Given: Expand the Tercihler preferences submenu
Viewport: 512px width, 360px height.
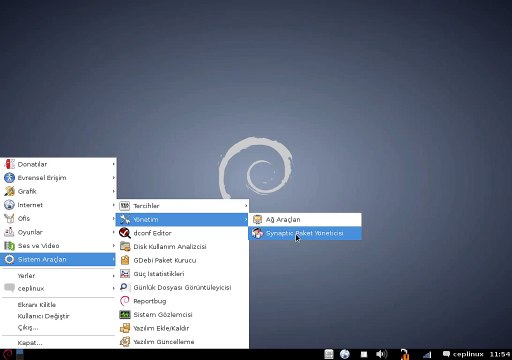Looking at the screenshot, I should [x=182, y=206].
